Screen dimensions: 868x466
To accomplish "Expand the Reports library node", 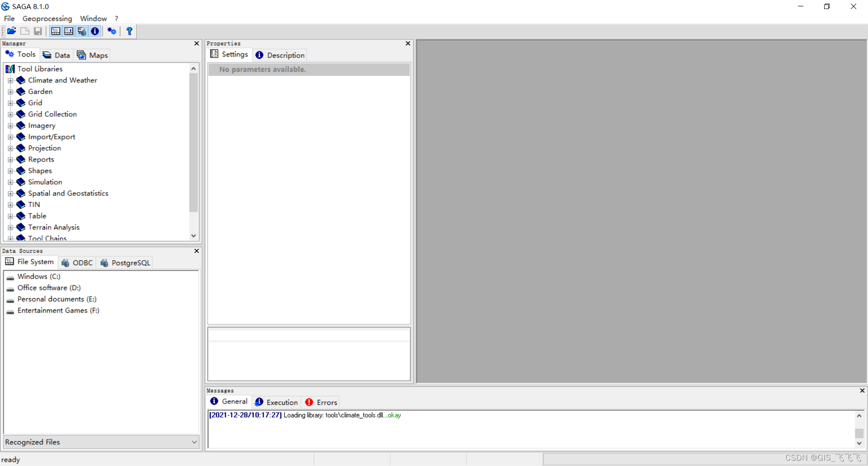I will coord(10,160).
